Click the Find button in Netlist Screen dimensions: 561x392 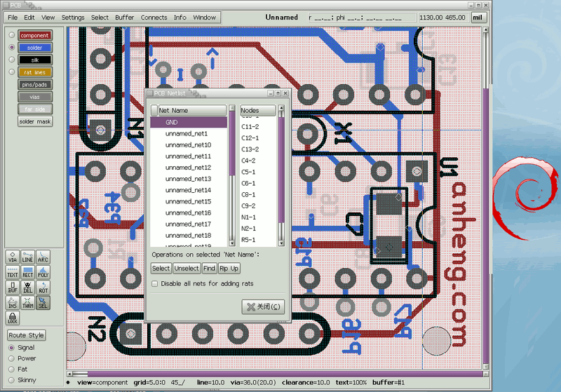pos(209,269)
